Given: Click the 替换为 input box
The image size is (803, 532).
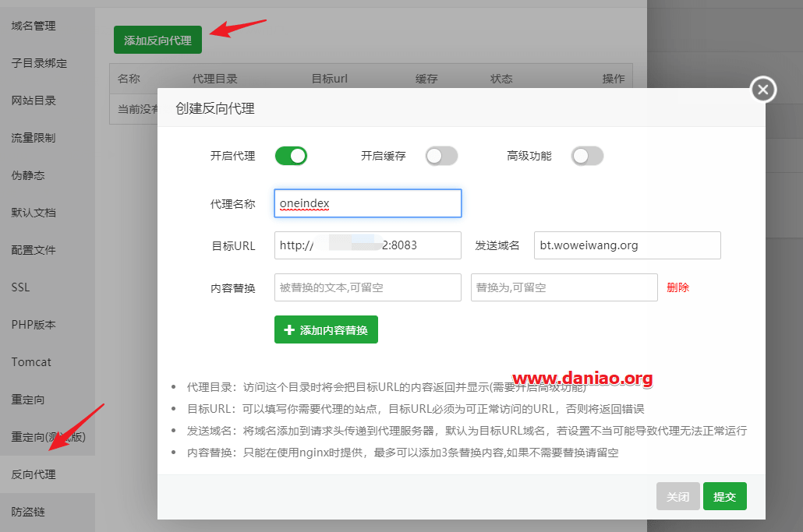Looking at the screenshot, I should pos(564,287).
